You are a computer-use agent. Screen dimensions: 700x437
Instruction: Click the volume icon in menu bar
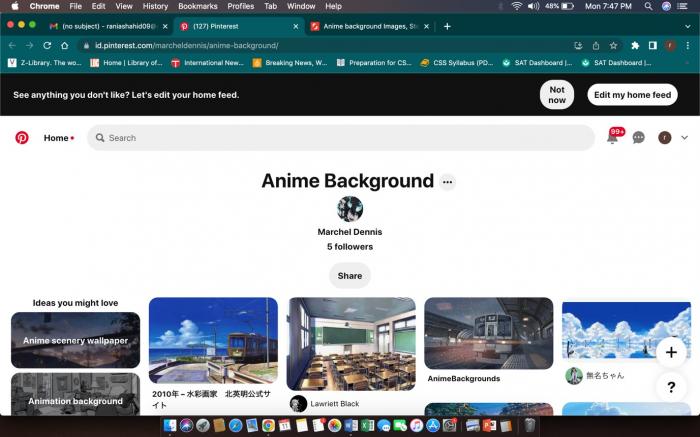point(533,6)
